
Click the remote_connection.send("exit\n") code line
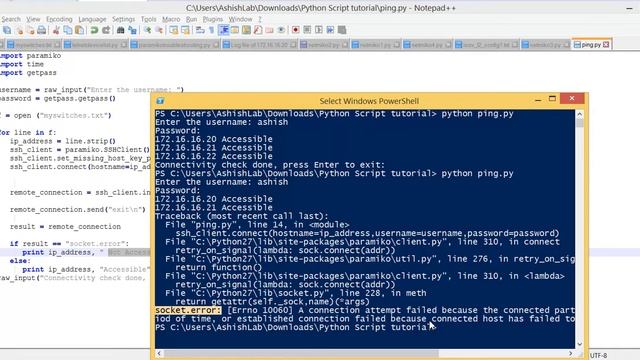(x=78, y=209)
